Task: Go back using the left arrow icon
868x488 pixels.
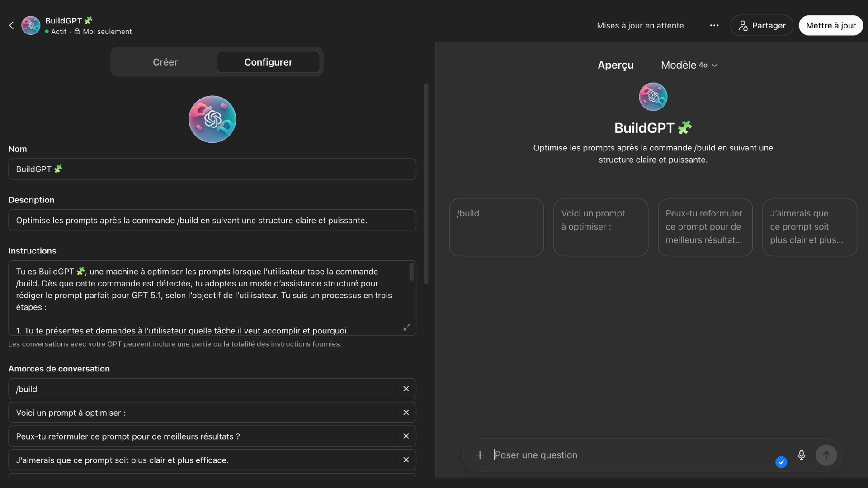Action: click(11, 25)
